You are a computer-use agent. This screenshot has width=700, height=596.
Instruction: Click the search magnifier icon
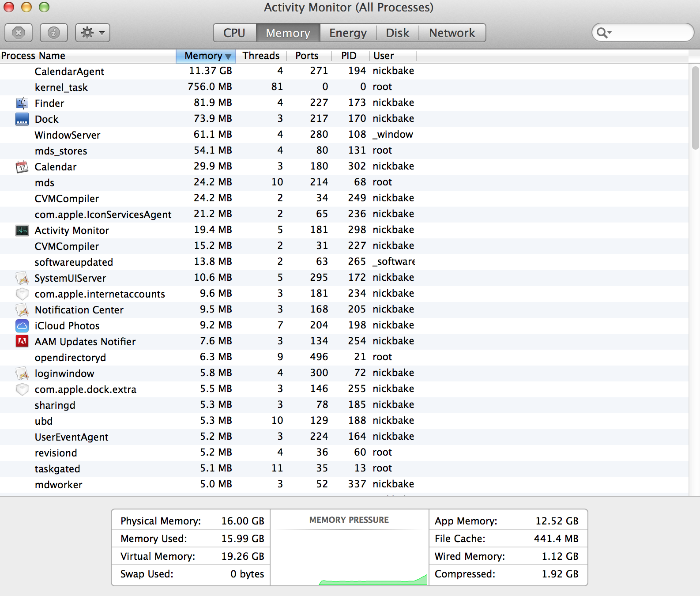pyautogui.click(x=604, y=33)
